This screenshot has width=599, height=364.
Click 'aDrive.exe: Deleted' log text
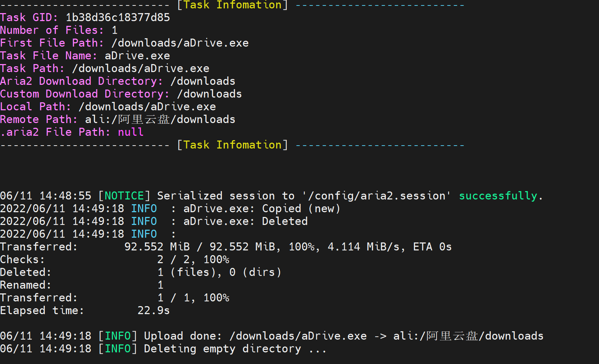(x=246, y=221)
